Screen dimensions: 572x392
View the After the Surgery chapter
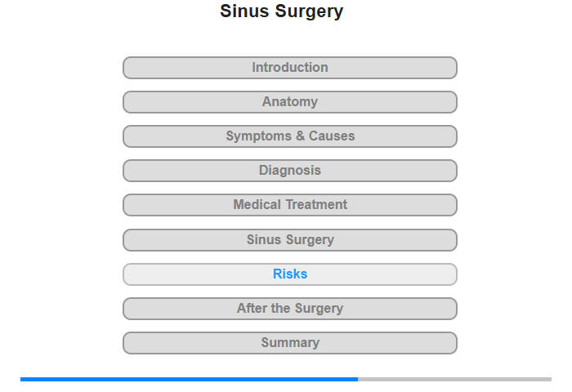coord(290,309)
